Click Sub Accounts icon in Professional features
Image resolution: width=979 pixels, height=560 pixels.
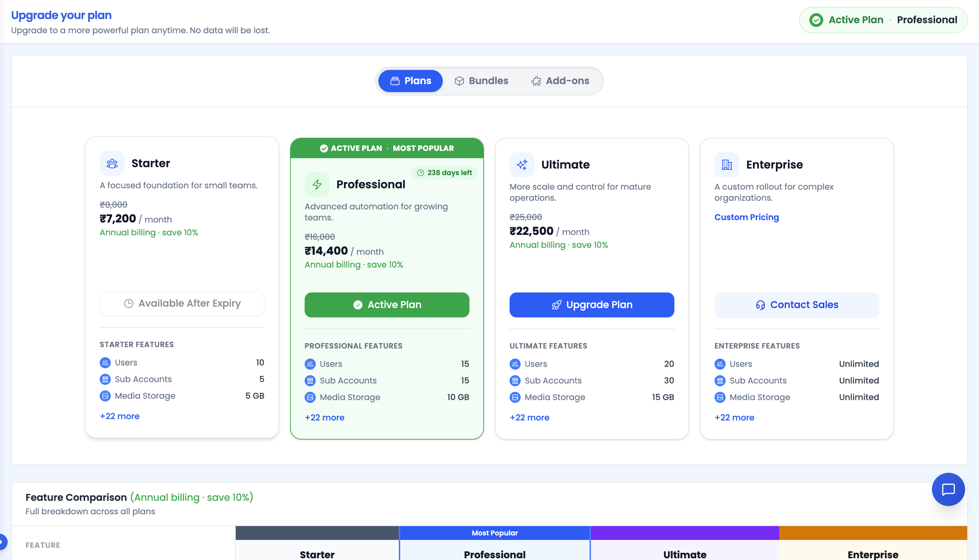click(310, 381)
